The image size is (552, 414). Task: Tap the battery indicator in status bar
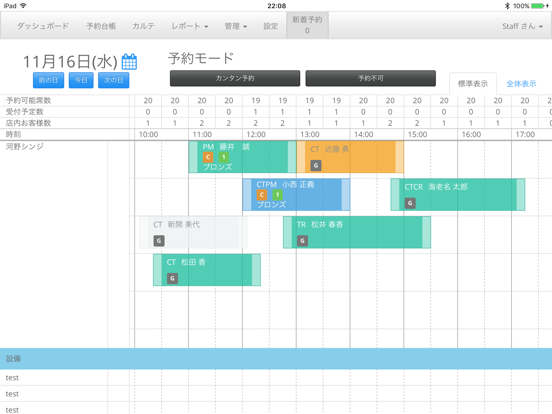[539, 6]
